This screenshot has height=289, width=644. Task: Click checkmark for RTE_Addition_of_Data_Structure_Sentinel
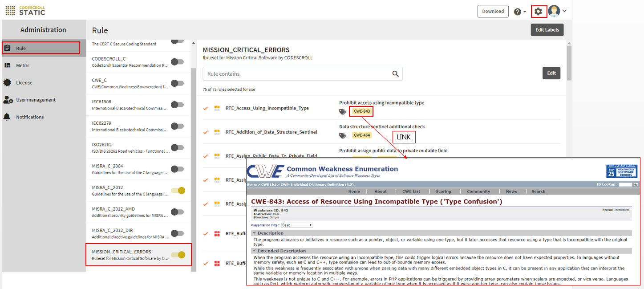(x=206, y=132)
